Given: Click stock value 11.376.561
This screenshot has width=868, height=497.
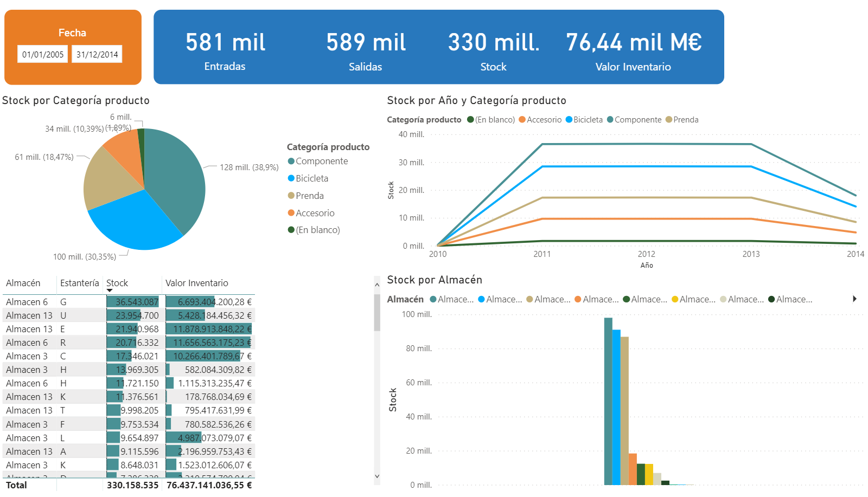Looking at the screenshot, I should click(x=137, y=397).
